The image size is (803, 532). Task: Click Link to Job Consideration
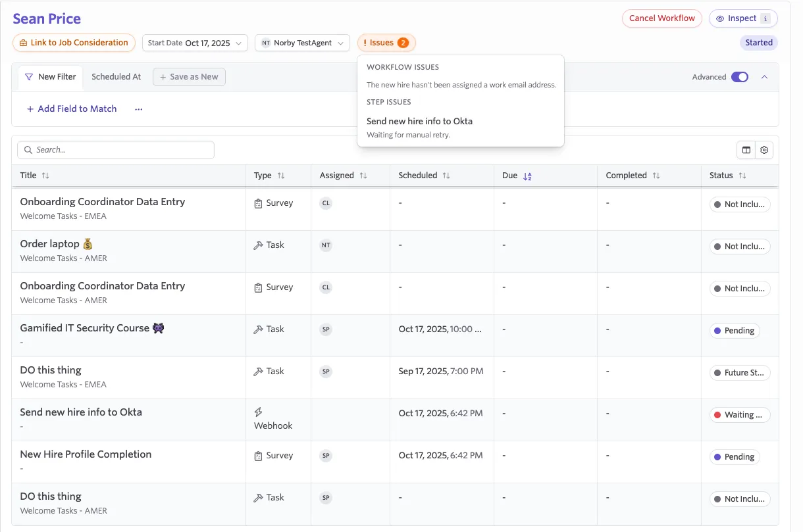(x=74, y=43)
